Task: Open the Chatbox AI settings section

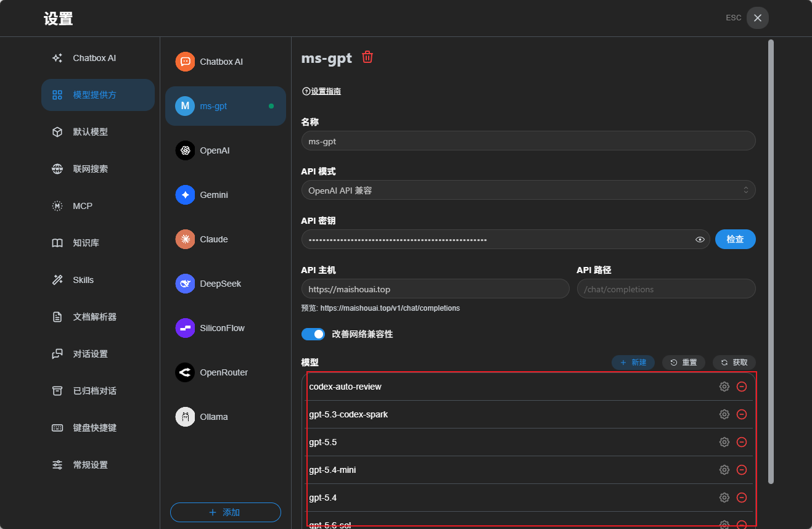Action: [98, 58]
